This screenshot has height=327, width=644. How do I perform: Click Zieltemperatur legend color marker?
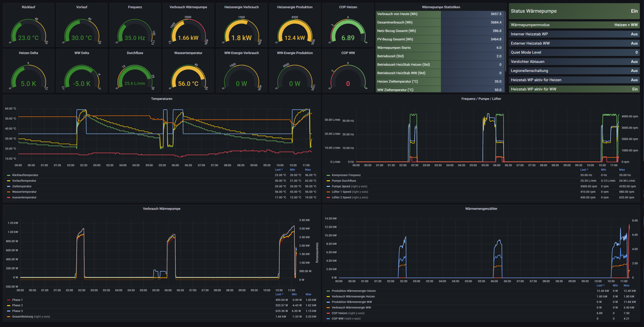click(9, 186)
